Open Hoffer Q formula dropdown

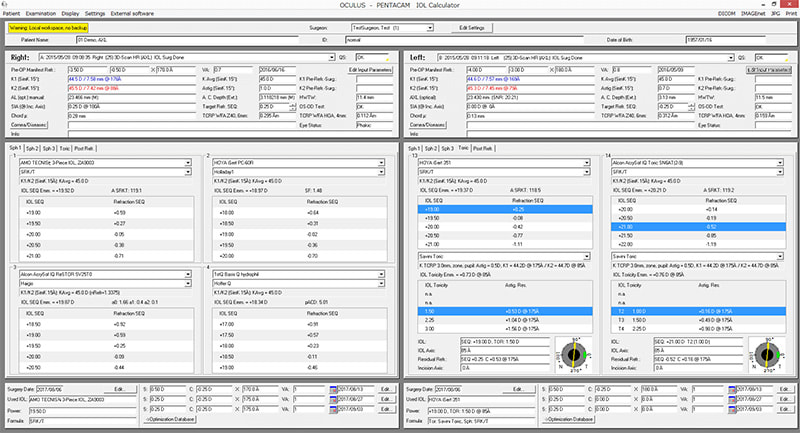coord(381,284)
